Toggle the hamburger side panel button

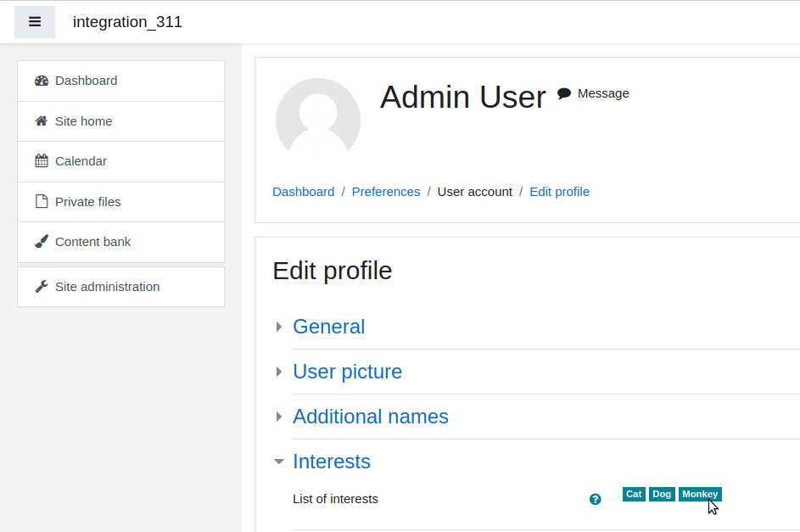(x=35, y=22)
